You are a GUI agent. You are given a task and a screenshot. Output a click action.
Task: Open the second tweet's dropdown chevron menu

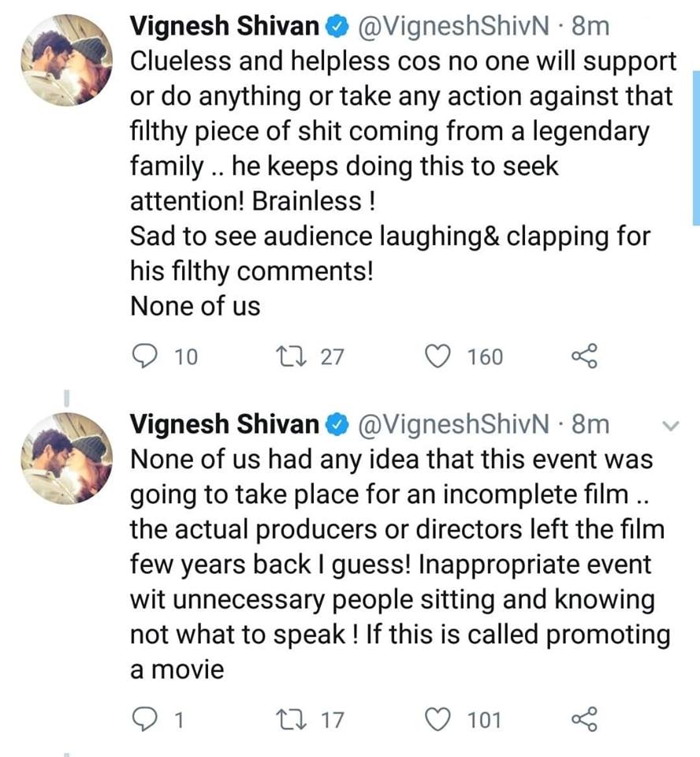[x=672, y=426]
